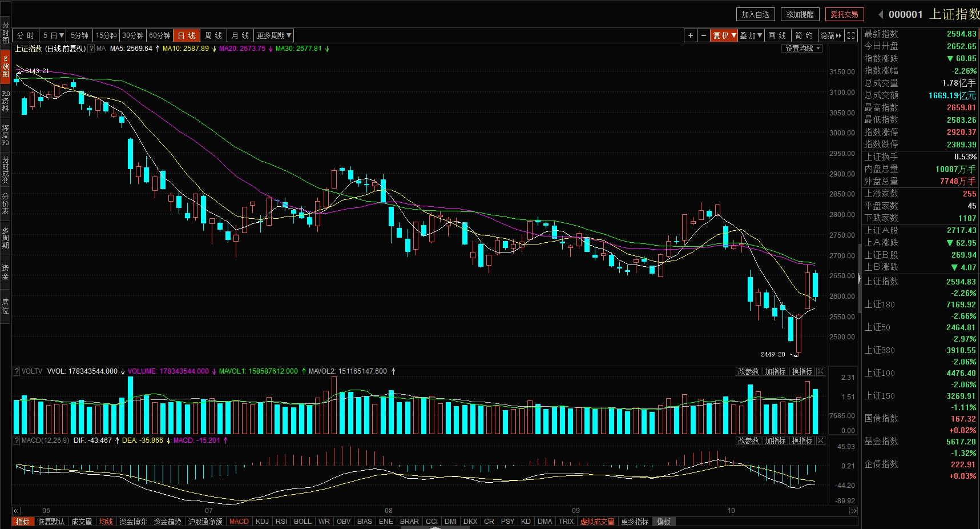Viewport: 980px width, 529px height.
Task: Toggle 简约 simple view mode
Action: (x=804, y=35)
